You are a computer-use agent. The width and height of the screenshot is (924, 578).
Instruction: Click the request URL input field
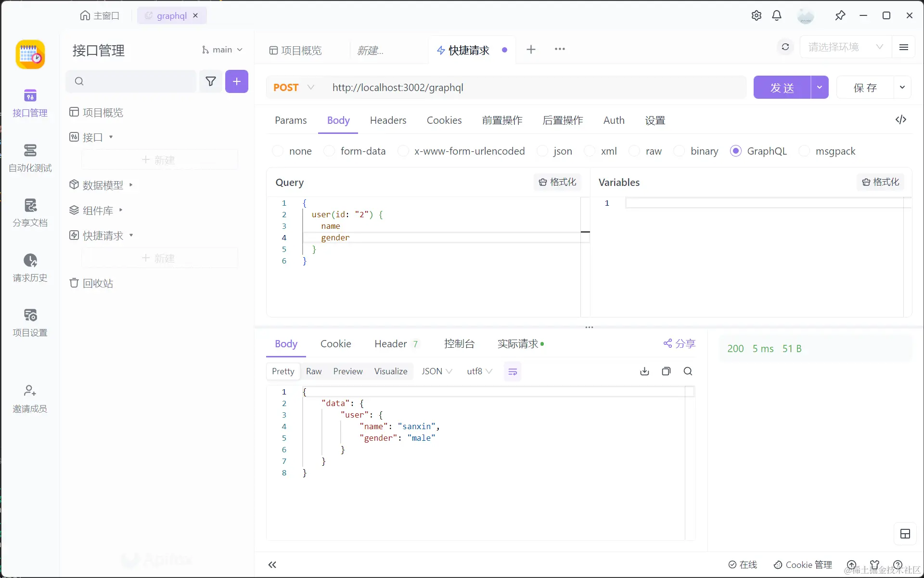(529, 88)
